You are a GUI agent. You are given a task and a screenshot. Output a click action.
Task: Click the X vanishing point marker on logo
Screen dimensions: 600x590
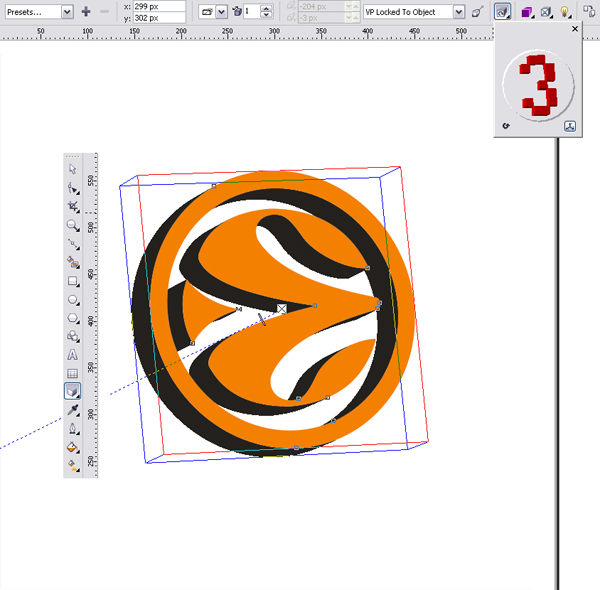[x=282, y=309]
